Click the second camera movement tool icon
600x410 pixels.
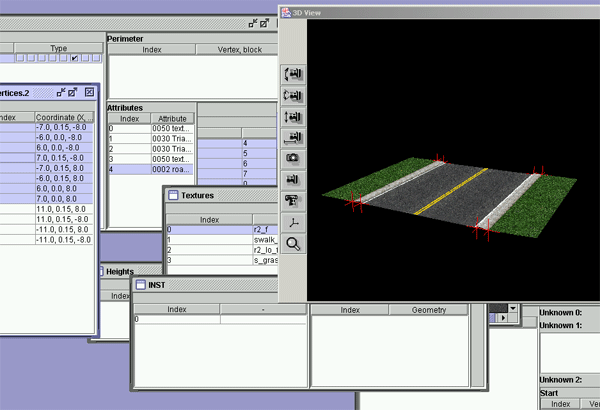pos(295,95)
